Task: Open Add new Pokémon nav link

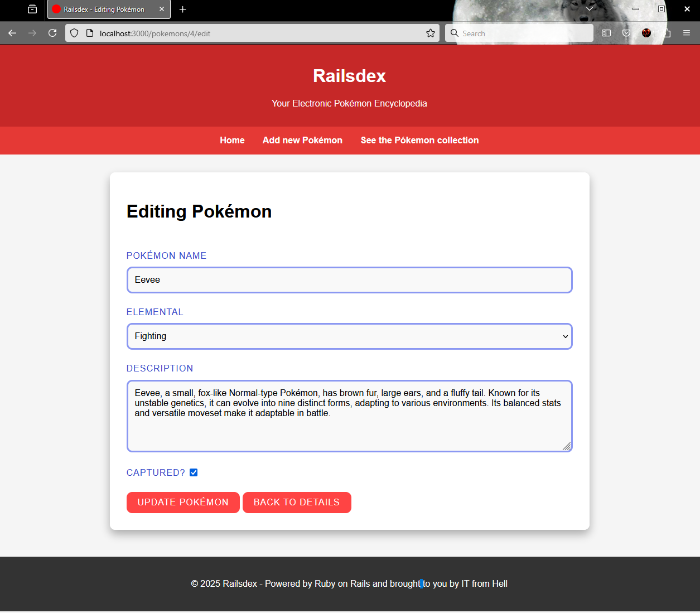Action: [x=302, y=141]
